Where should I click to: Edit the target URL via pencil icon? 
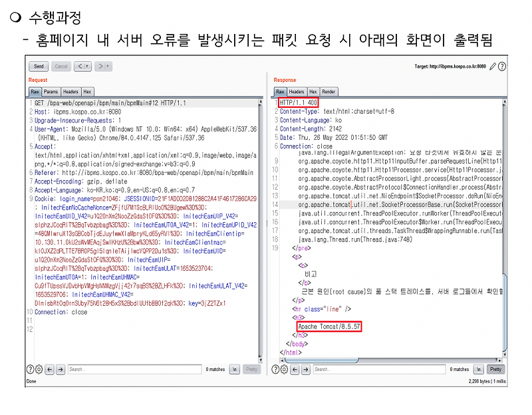pyautogui.click(x=493, y=67)
